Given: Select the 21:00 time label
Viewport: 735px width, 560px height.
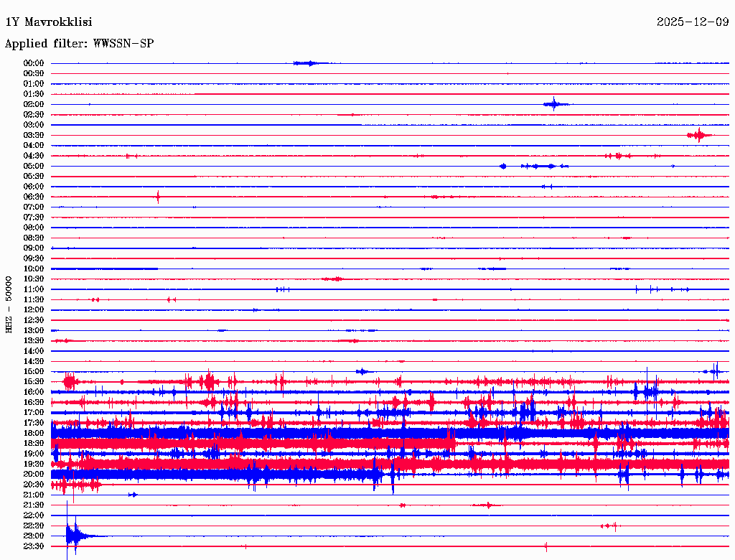Looking at the screenshot, I should 34,495.
